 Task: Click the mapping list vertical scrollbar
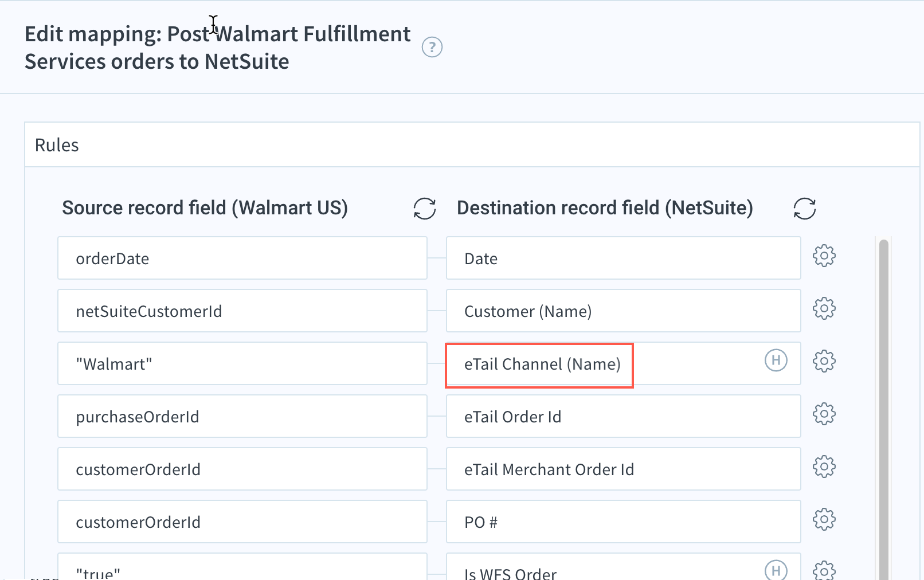click(884, 409)
